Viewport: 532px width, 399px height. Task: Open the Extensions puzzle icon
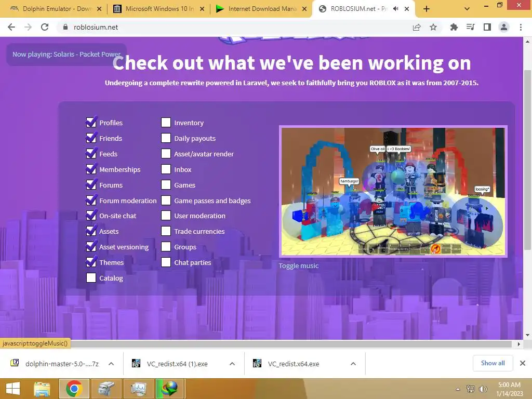coord(454,27)
